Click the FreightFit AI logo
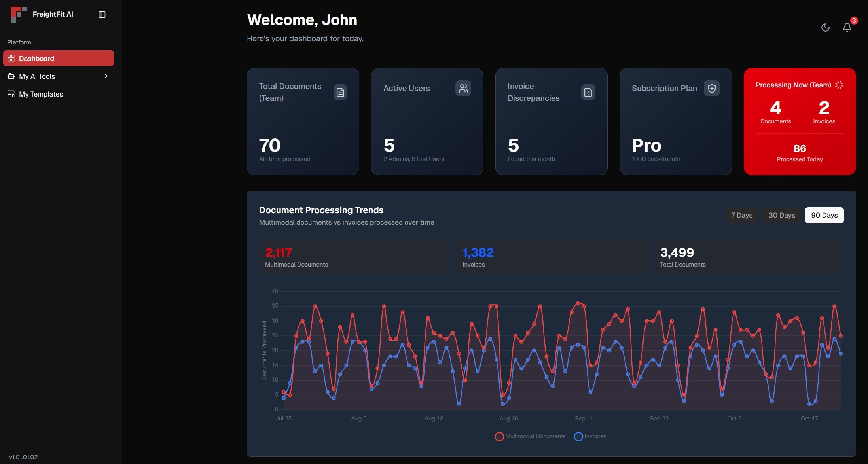The image size is (868, 464). (x=19, y=14)
